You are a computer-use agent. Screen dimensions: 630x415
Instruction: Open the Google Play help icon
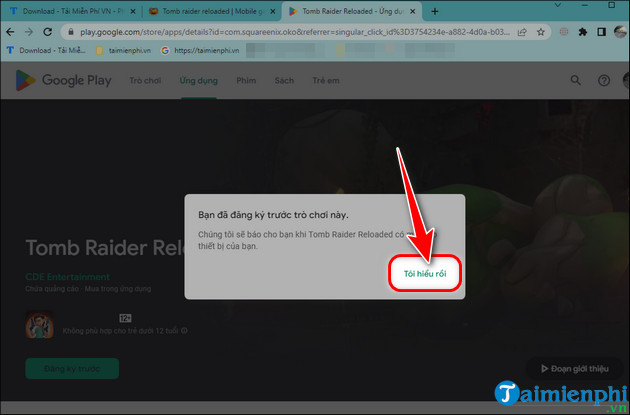(x=603, y=81)
